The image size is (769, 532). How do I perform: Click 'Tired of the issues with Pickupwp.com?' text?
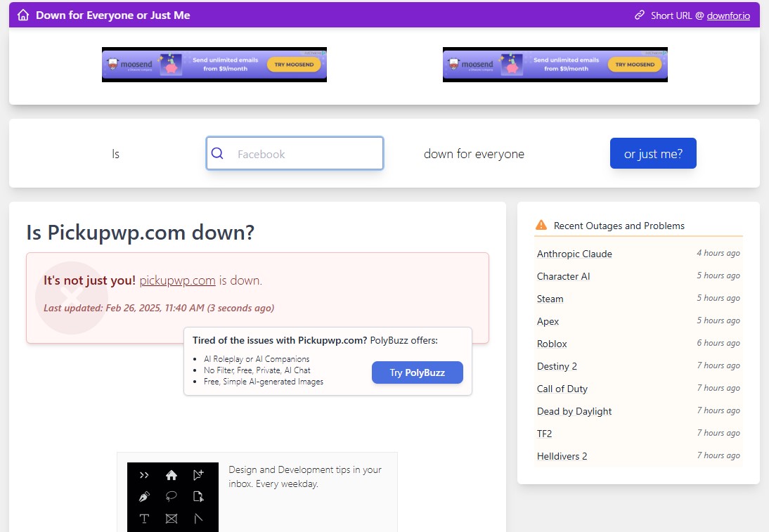coord(280,340)
